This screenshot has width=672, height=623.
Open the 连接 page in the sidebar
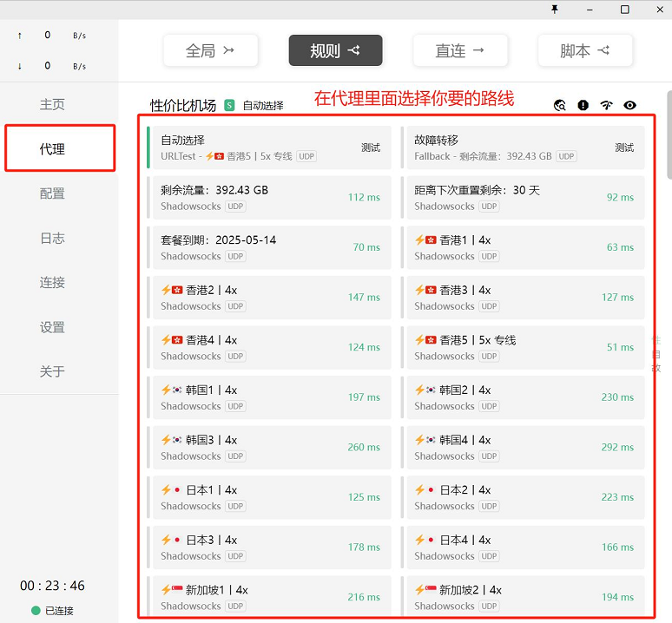pos(52,282)
